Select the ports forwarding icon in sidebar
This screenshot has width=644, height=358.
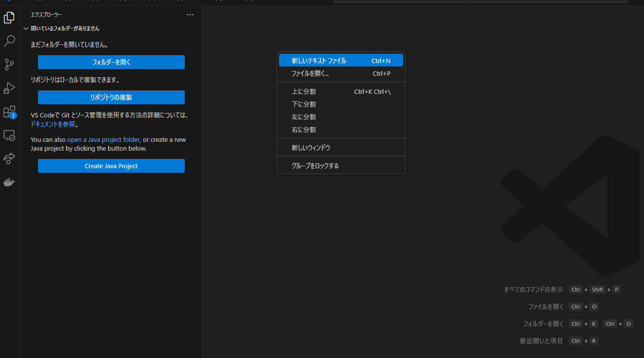coord(9,158)
